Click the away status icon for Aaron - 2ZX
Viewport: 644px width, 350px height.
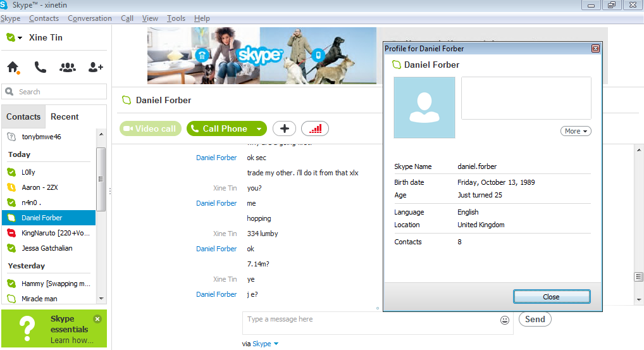point(11,187)
